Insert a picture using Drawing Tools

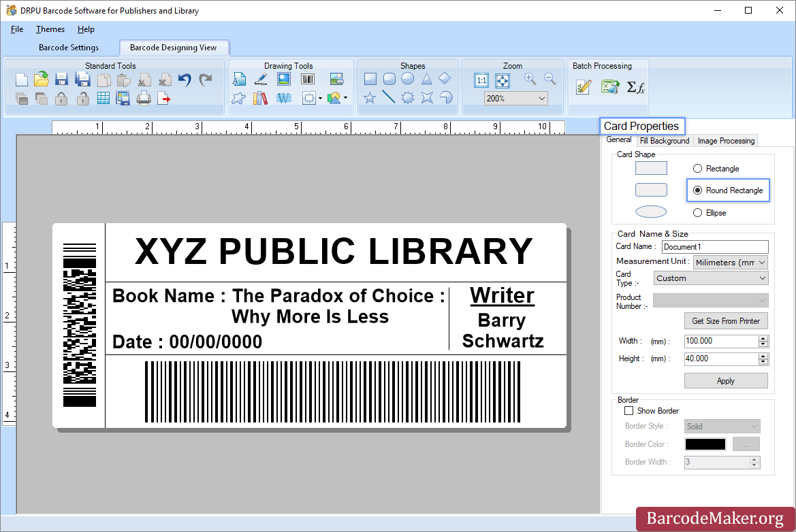pyautogui.click(x=284, y=79)
